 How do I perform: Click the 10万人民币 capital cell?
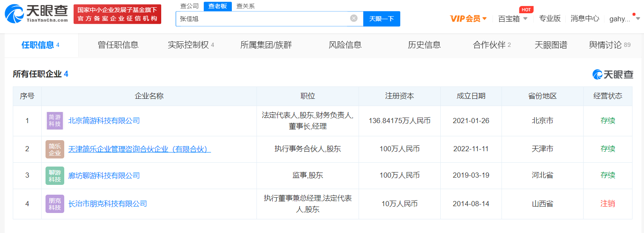pyautogui.click(x=399, y=204)
